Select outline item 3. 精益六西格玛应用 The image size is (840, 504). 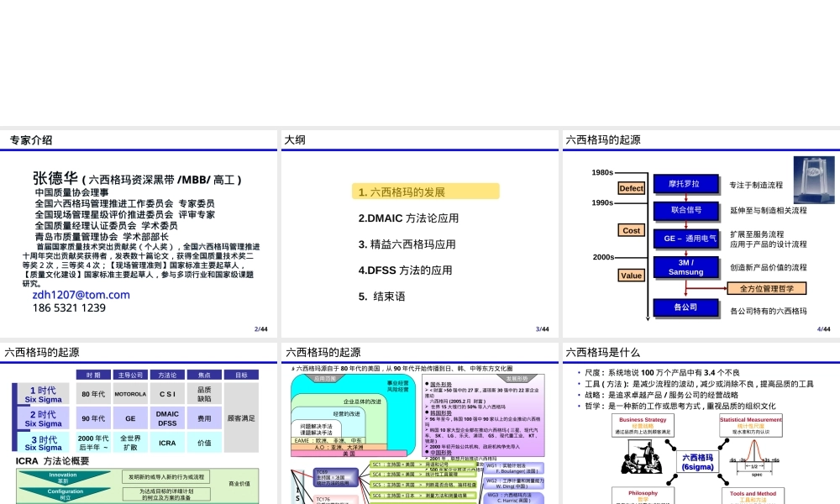point(407,244)
